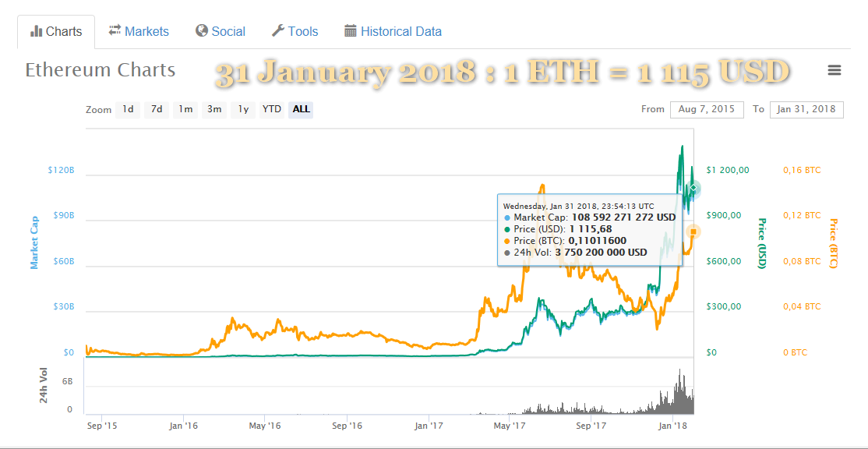
Task: Click the tooltip date and time text
Action: [x=579, y=205]
